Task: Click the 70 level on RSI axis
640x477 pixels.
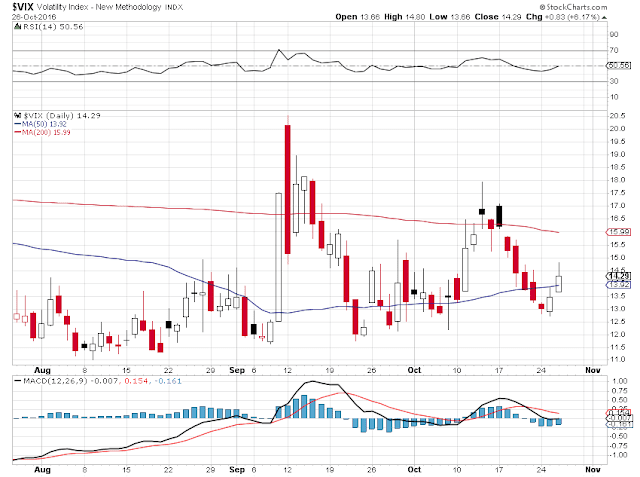Action: click(613, 50)
